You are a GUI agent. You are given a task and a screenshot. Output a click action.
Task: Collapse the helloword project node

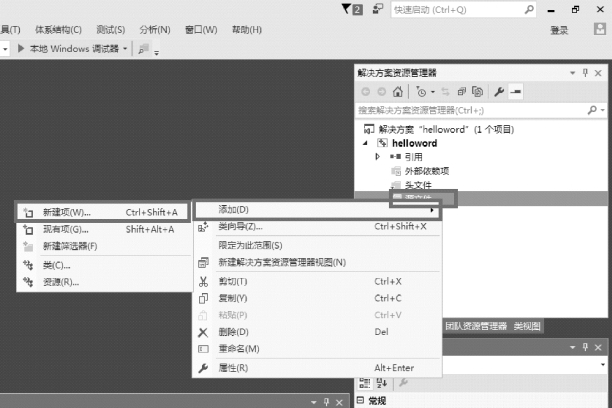[365, 143]
